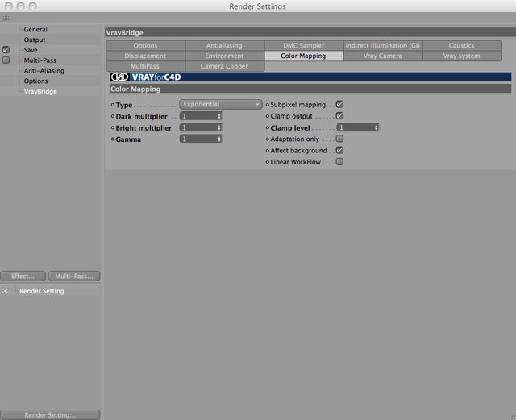Image resolution: width=516 pixels, height=420 pixels.
Task: Select Anti-Aliasing in the settings list
Action: pos(44,70)
